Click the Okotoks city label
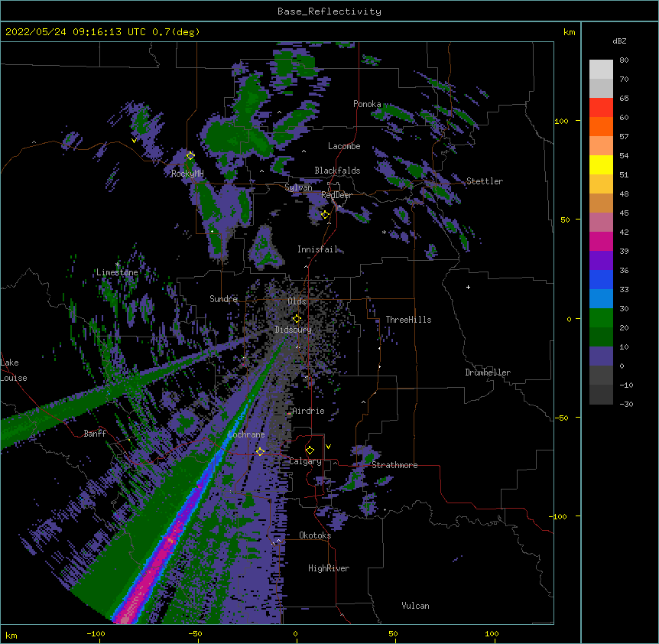 315,535
